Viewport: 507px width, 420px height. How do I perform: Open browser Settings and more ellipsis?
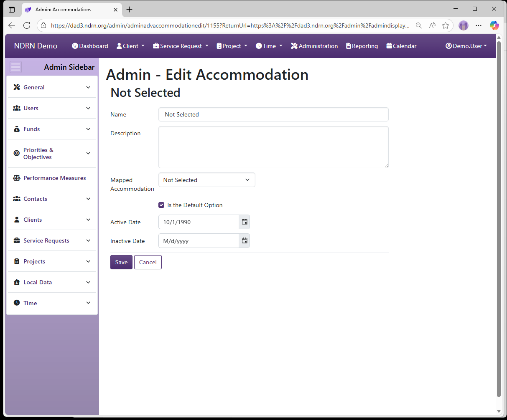point(479,25)
